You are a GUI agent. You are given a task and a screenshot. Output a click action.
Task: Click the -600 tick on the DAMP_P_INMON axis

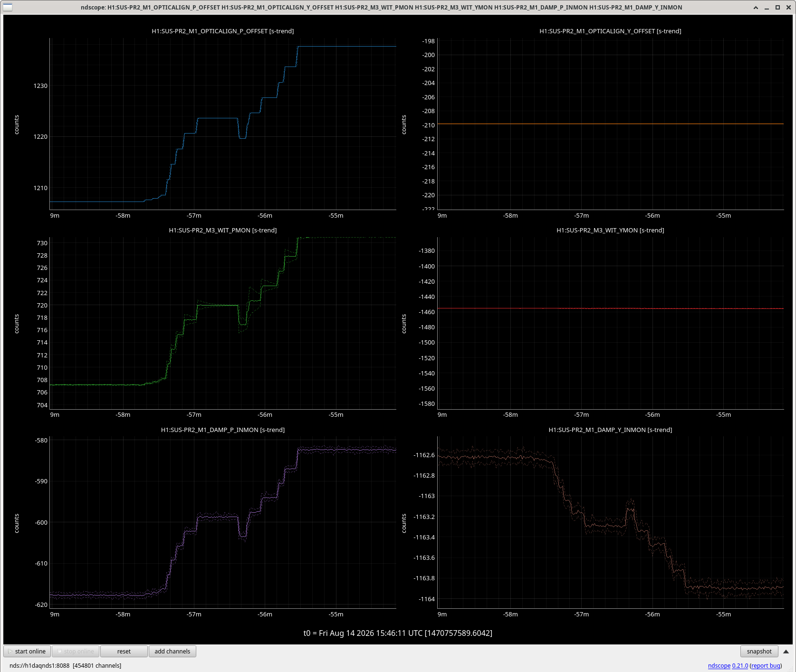coord(41,522)
